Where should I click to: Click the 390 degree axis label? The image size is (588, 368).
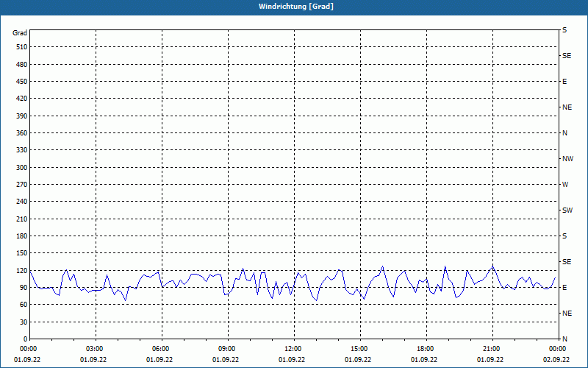click(22, 116)
